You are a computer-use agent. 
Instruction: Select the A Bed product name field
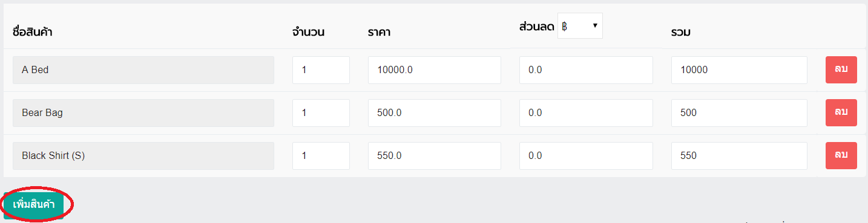click(143, 70)
